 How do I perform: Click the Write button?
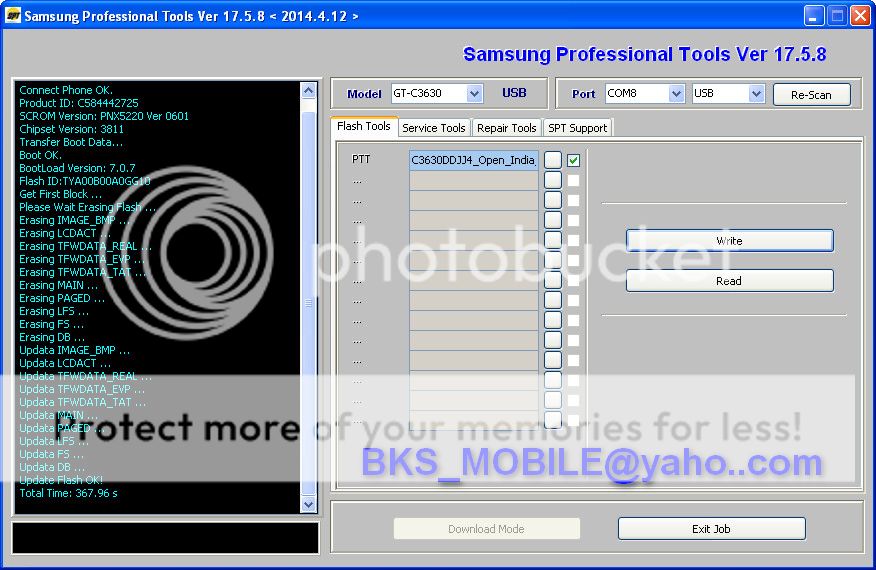tap(730, 241)
